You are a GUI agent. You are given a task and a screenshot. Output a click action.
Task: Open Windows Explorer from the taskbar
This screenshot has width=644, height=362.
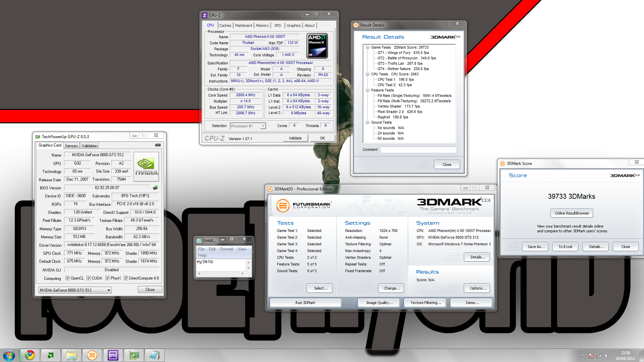(72, 355)
